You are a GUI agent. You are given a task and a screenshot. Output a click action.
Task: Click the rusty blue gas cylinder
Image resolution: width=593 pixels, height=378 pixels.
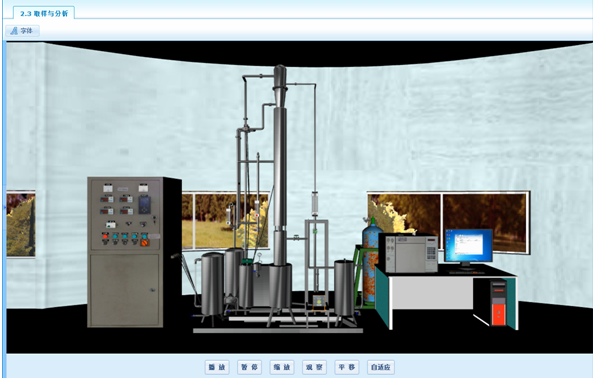pos(371,262)
